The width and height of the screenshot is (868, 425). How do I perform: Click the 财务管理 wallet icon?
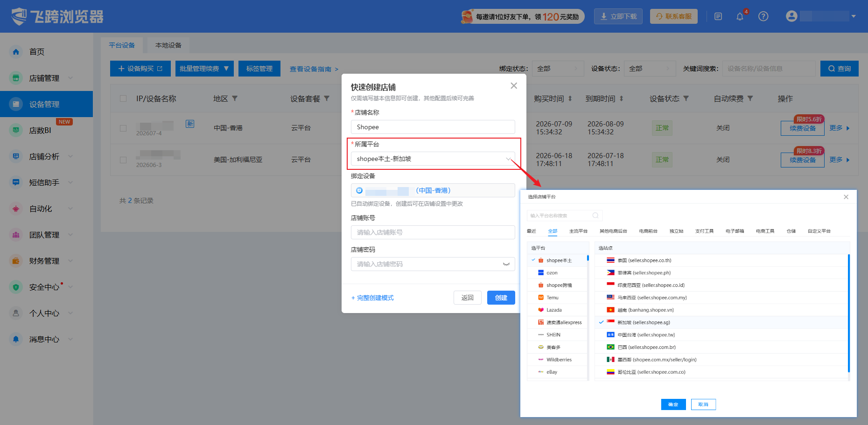tap(16, 261)
